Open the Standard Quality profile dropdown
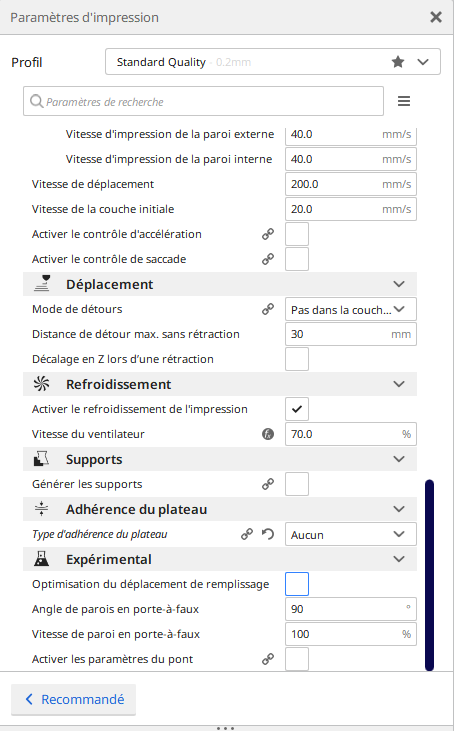454x731 pixels. [x=273, y=62]
